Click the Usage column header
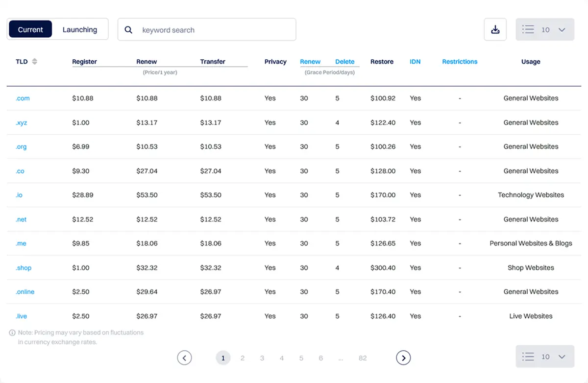 point(531,62)
